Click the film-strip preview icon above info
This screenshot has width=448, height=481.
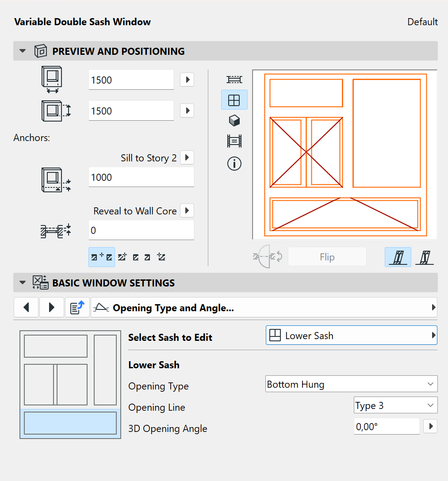pos(234,141)
